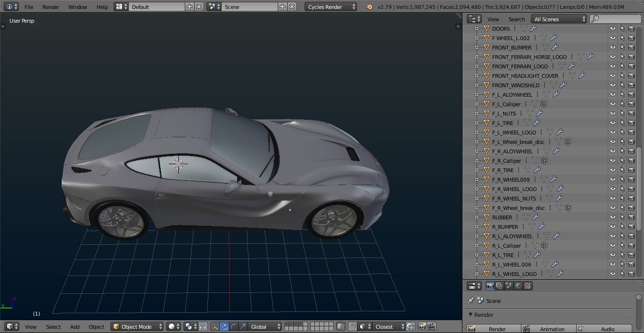Click the outliner search filter field
644x333 pixels.
pos(615,19)
